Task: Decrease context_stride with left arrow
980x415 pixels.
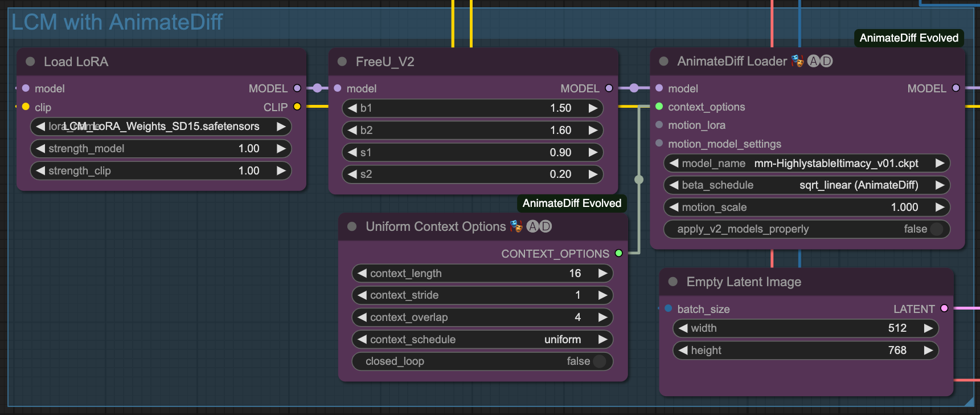Action: pyautogui.click(x=362, y=295)
